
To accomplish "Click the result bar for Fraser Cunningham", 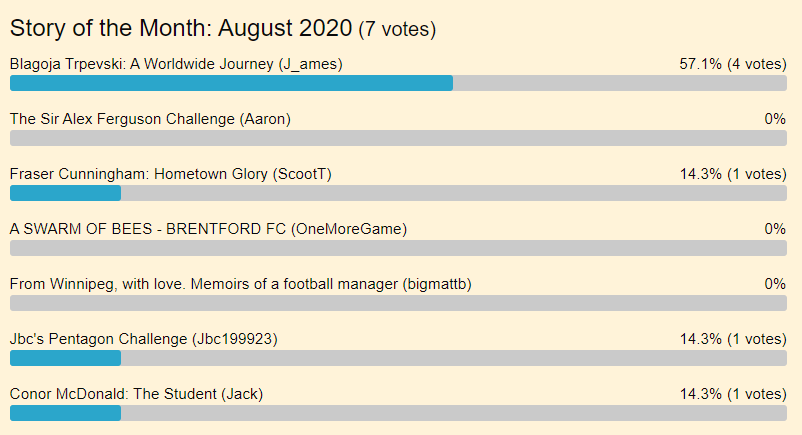I will (x=398, y=193).
